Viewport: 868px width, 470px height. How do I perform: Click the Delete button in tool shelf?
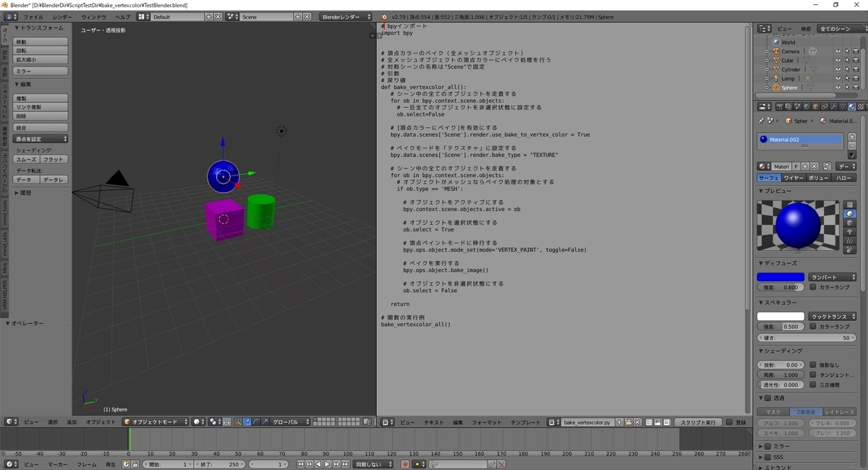(x=41, y=116)
